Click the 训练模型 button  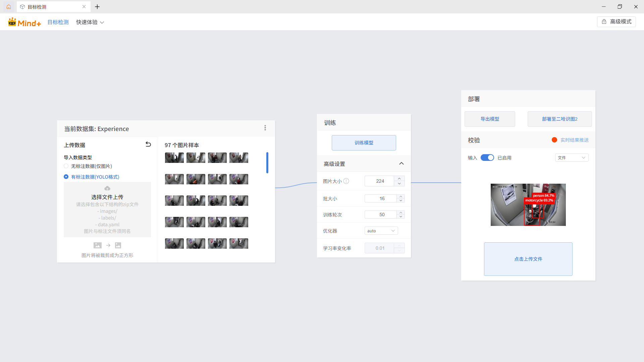(x=364, y=143)
